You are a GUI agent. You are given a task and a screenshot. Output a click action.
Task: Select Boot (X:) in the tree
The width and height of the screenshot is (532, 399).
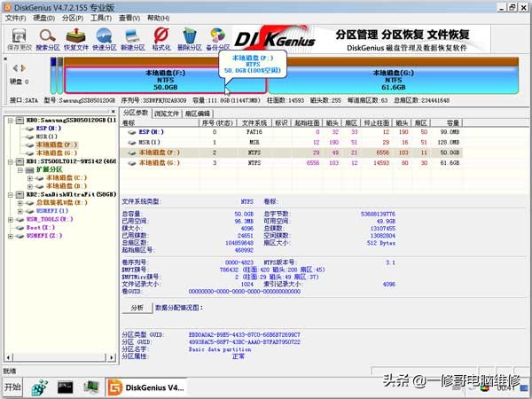pos(41,228)
